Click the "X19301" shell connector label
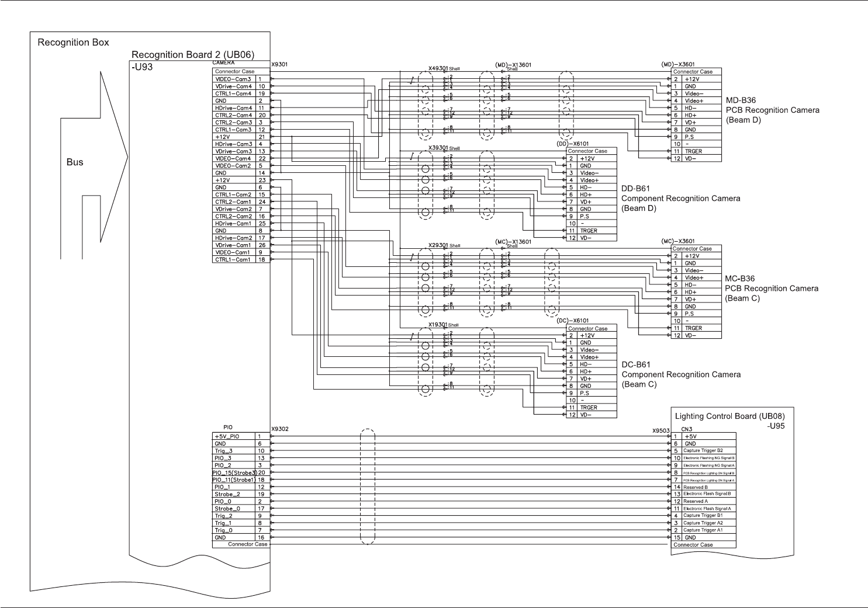 pos(438,325)
